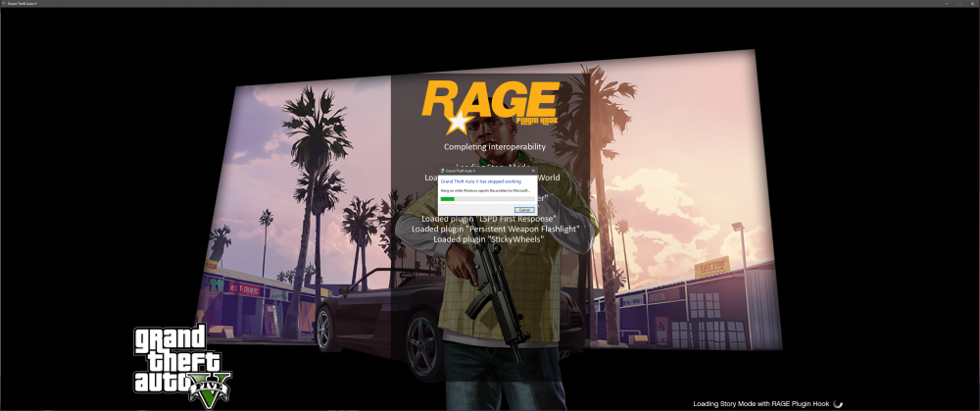Click the Grand Theft Auto Five logo

tap(181, 364)
